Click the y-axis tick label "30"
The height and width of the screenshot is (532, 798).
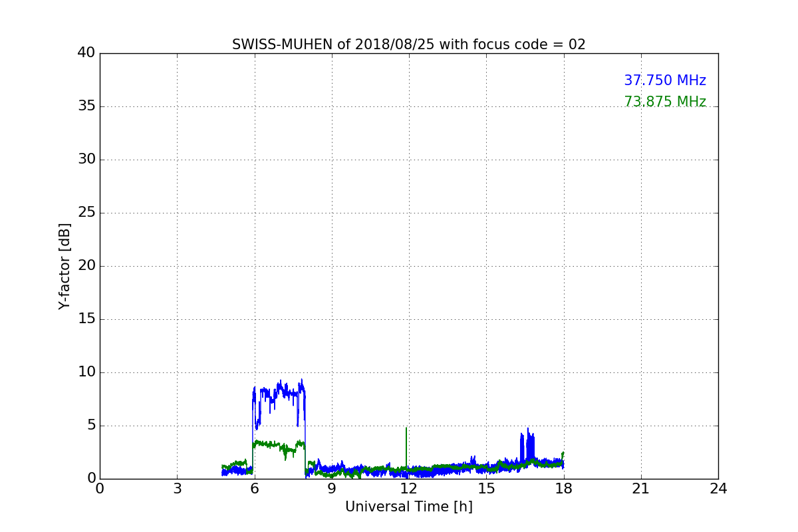pyautogui.click(x=86, y=160)
